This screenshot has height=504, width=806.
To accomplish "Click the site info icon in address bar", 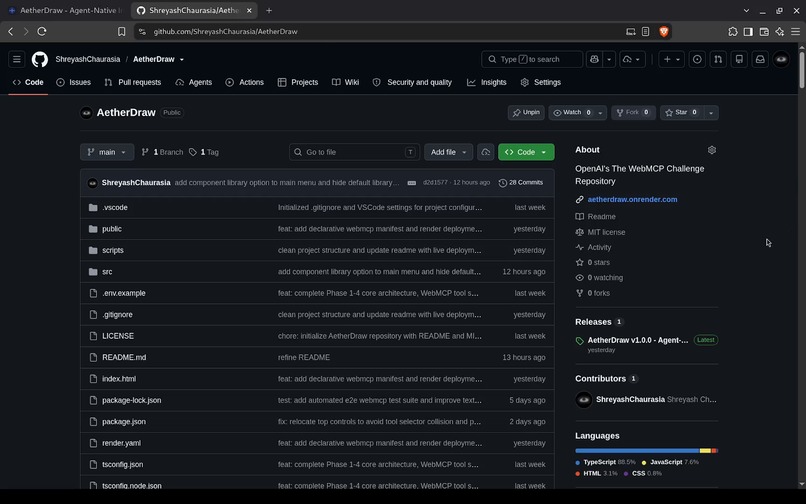I will pos(142,31).
